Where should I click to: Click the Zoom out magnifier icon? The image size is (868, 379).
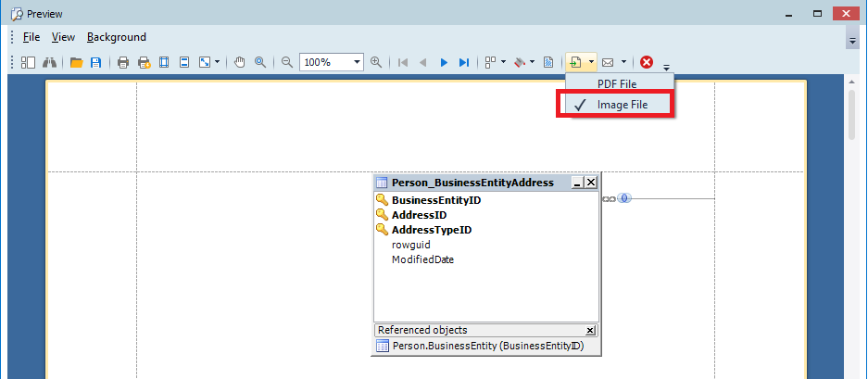coord(287,62)
